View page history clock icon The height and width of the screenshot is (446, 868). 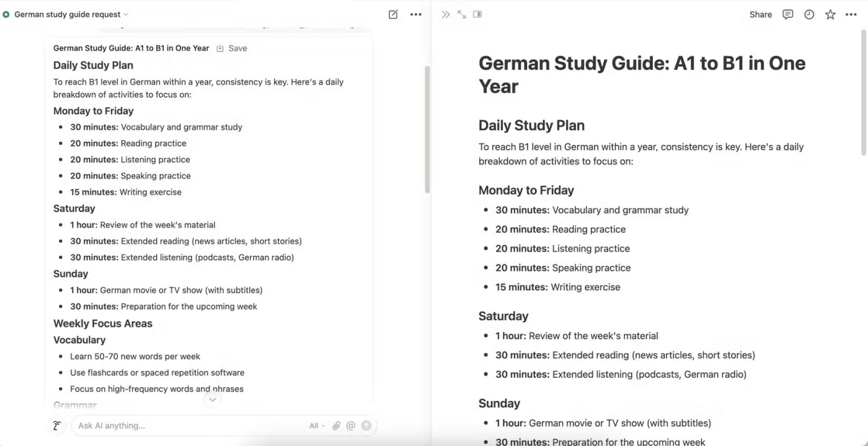(809, 14)
